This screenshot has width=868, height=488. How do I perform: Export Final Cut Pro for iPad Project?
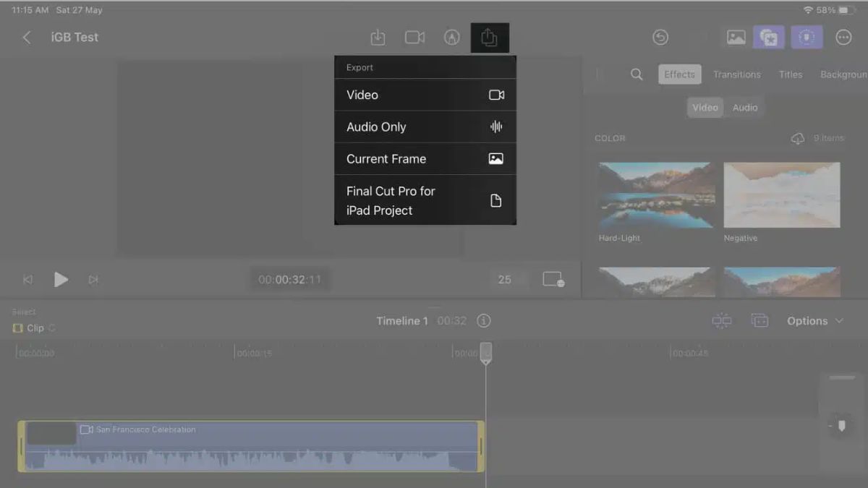pyautogui.click(x=425, y=200)
